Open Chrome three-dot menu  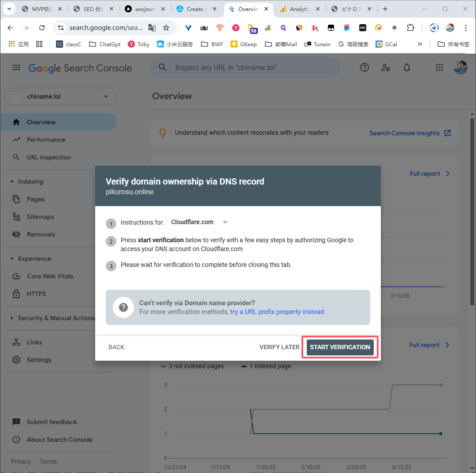466,28
